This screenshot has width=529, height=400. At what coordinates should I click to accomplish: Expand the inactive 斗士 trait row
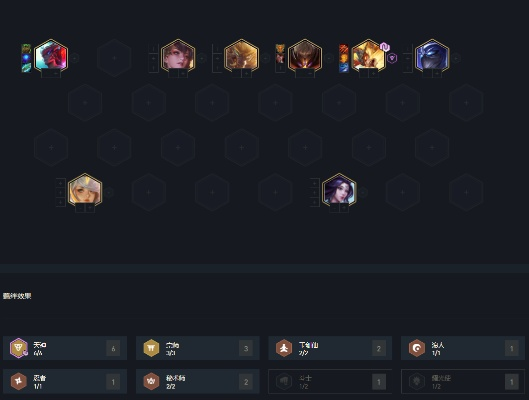pos(330,381)
